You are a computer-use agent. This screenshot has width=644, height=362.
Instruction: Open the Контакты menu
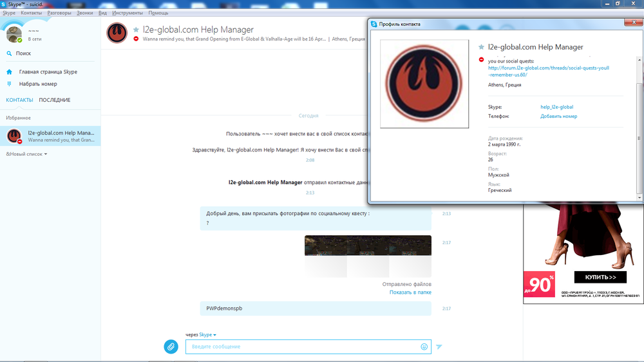(31, 13)
